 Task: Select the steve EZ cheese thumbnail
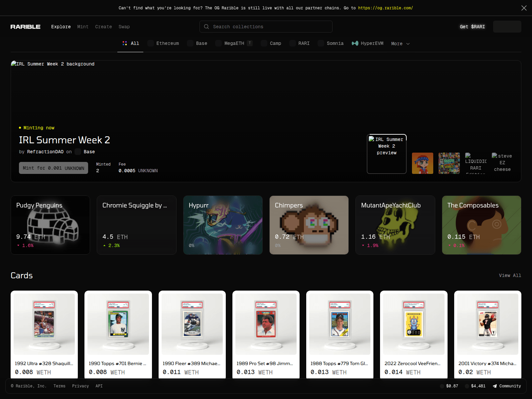(x=502, y=163)
